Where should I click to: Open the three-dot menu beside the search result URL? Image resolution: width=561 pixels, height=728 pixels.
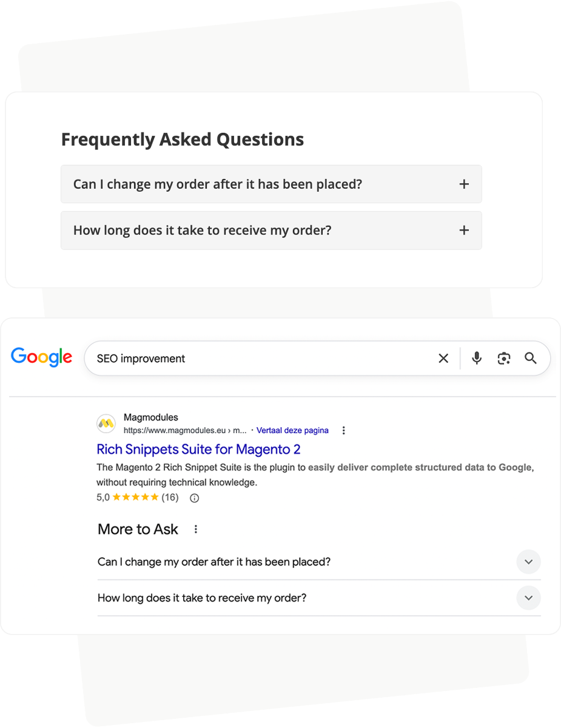click(343, 430)
